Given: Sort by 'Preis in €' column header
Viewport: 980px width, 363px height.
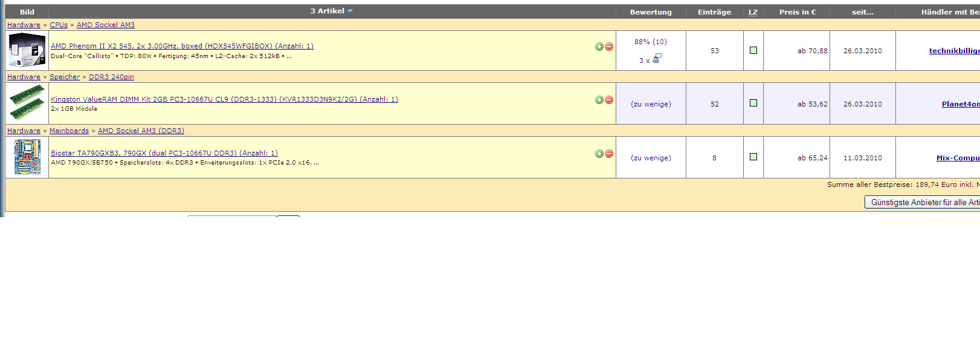Looking at the screenshot, I should [x=798, y=12].
